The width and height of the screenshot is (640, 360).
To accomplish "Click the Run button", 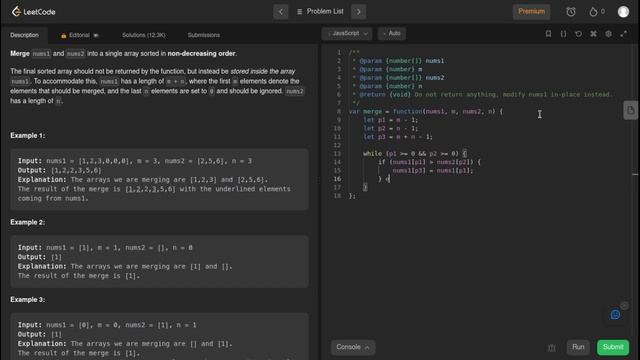I will [578, 347].
